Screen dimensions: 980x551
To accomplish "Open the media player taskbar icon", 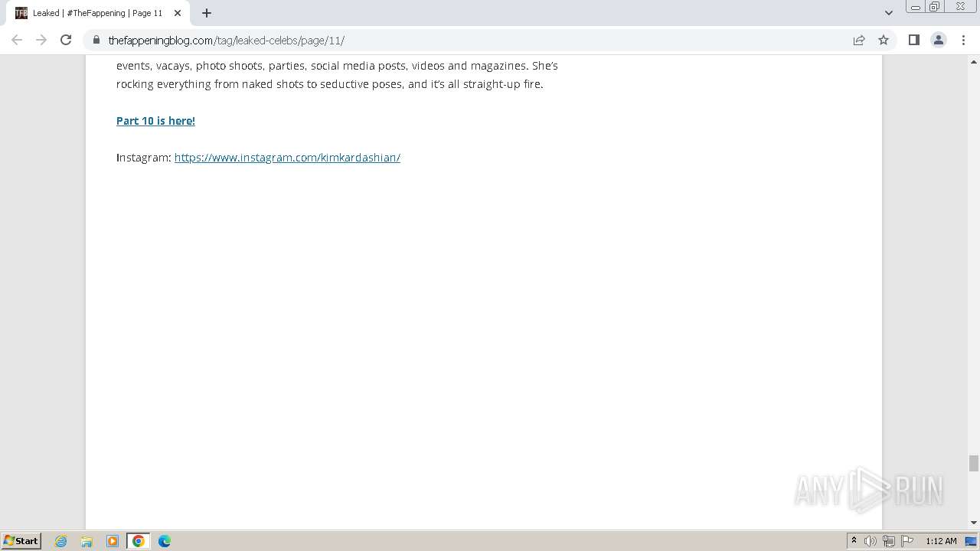I will tap(113, 541).
